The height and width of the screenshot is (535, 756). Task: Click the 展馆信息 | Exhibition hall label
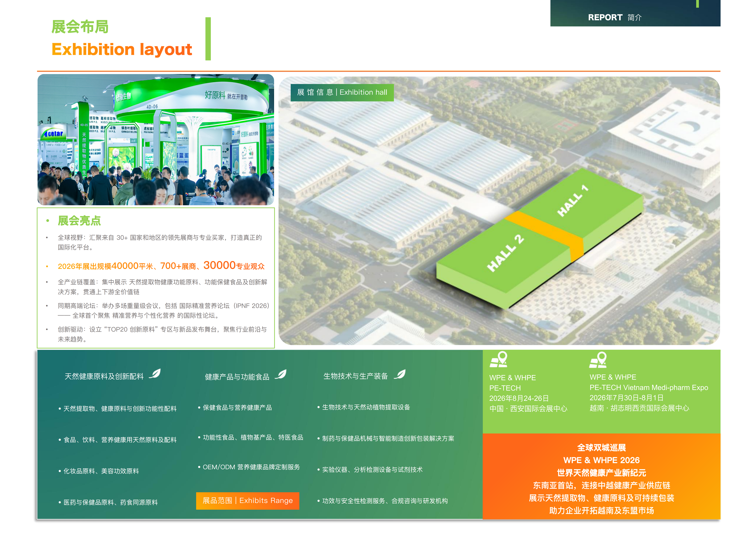click(342, 92)
